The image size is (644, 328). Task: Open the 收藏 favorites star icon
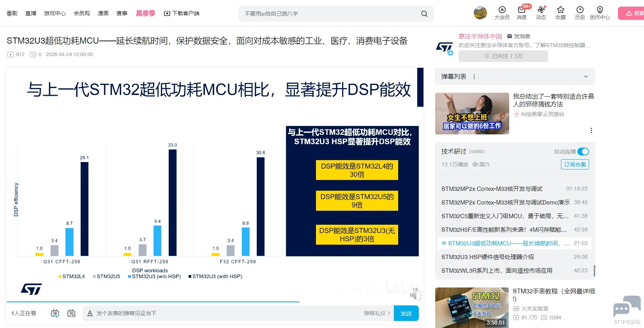(x=561, y=10)
